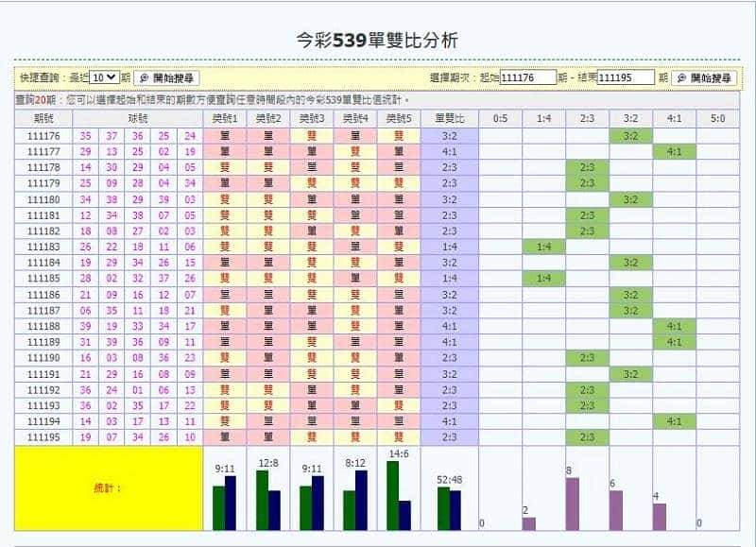The height and width of the screenshot is (547, 756).
Task: Click the period range 開始搜尋 button
Action: point(704,78)
